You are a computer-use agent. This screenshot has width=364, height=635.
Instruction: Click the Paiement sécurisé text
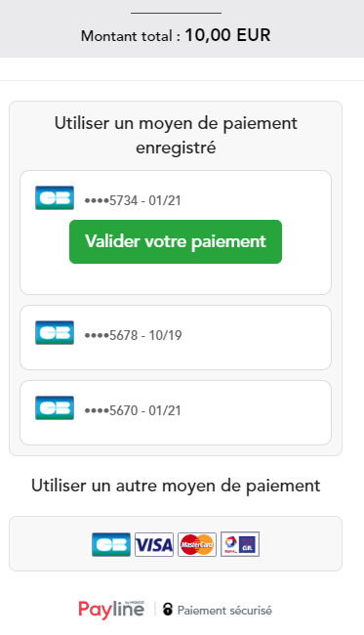[x=224, y=611]
